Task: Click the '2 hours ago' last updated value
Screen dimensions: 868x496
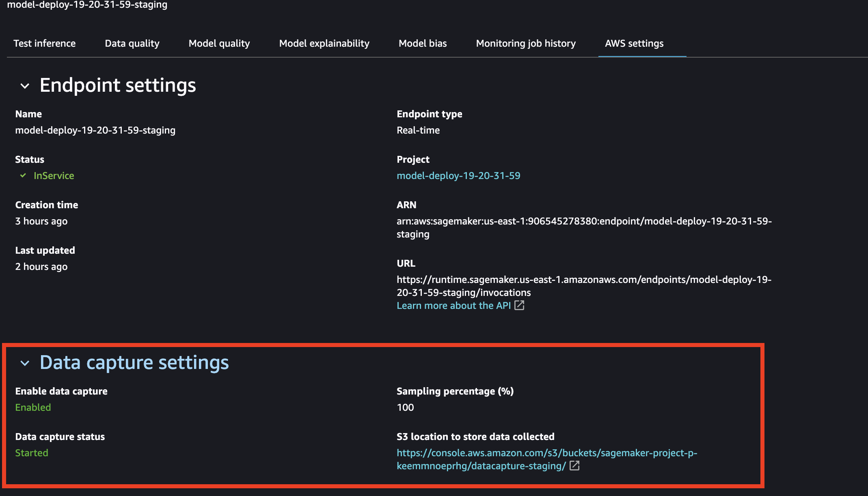Action: tap(41, 267)
